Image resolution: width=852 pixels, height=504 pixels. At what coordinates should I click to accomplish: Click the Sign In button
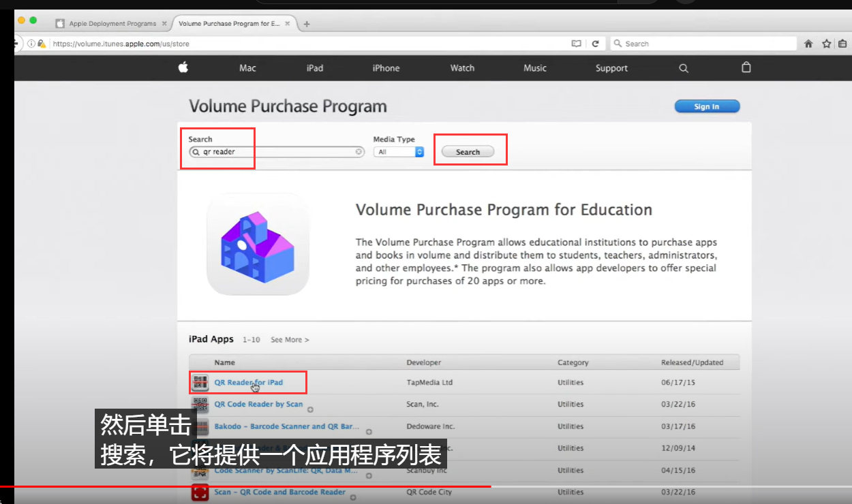click(x=707, y=106)
